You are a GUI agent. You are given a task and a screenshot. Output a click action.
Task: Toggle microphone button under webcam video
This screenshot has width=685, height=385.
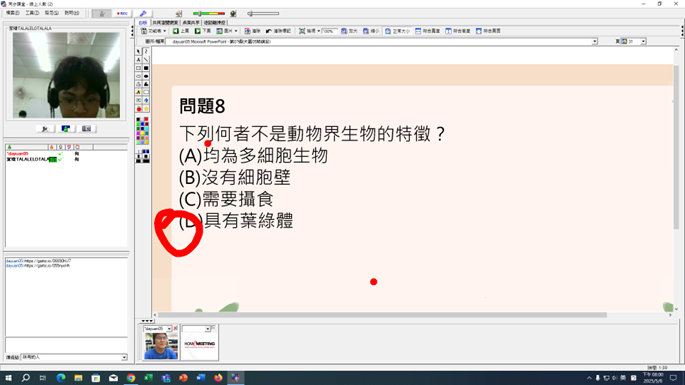click(x=45, y=128)
